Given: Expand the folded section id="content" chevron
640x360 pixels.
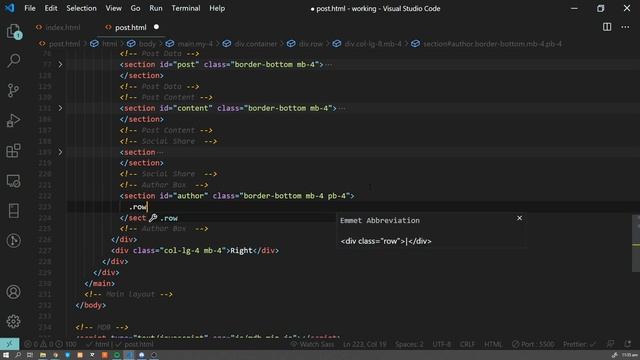Looking at the screenshot, I should (60, 108).
